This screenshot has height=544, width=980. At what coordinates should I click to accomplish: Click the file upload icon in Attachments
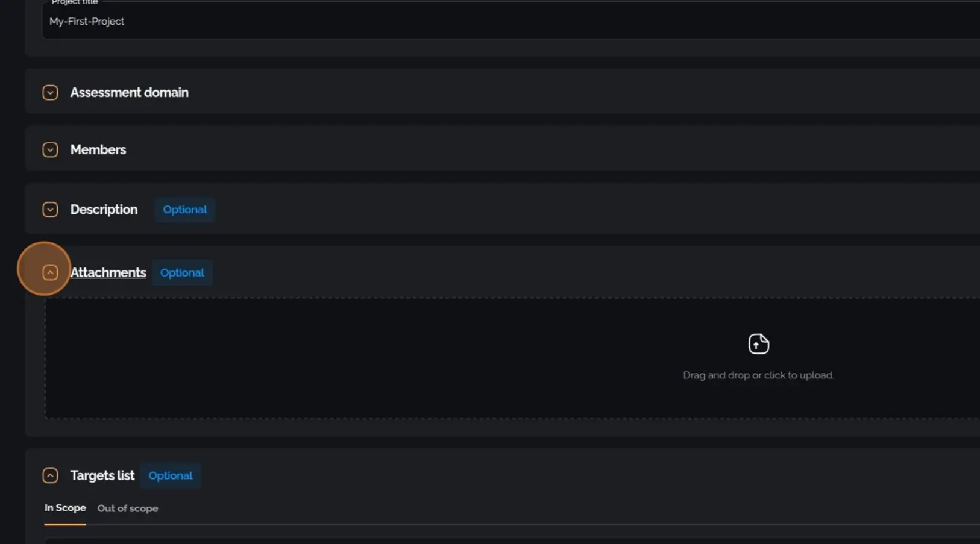tap(758, 343)
